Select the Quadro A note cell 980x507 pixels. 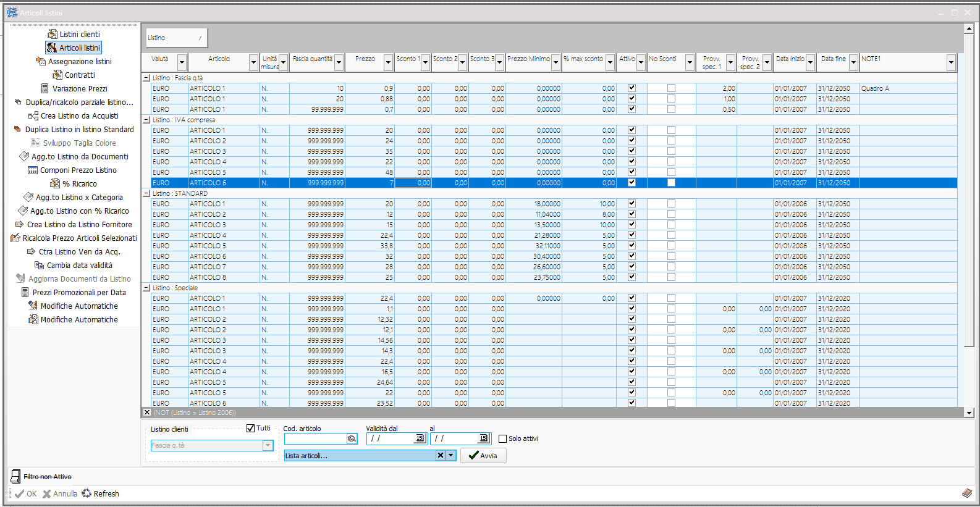pos(908,88)
